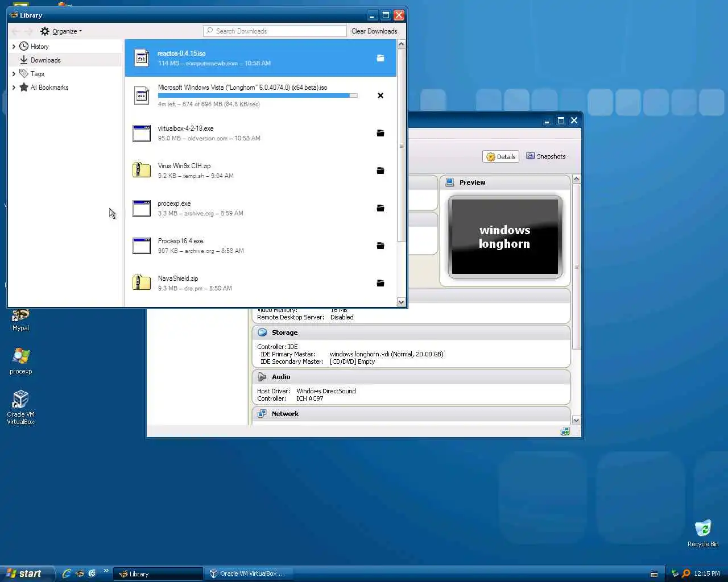Expand the Tags tree node
The height and width of the screenshot is (582, 728).
[14, 74]
